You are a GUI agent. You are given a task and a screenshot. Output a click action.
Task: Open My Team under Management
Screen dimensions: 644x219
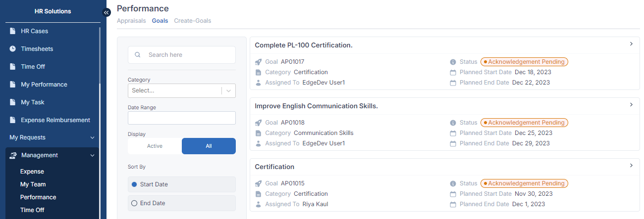(33, 184)
